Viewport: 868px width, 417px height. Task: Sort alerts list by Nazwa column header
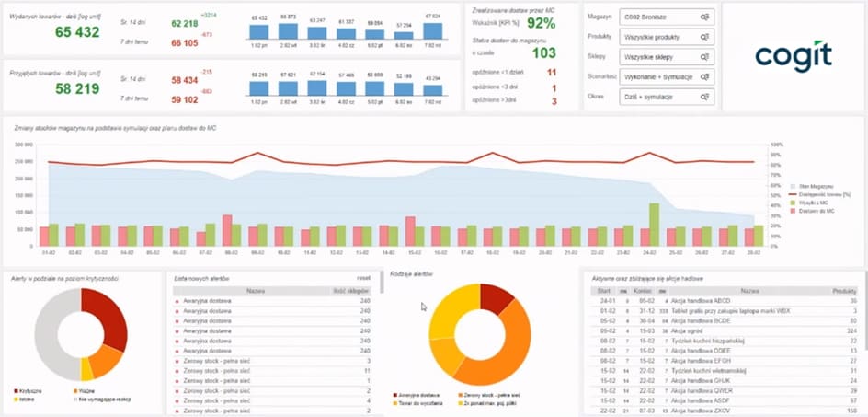(x=259, y=291)
